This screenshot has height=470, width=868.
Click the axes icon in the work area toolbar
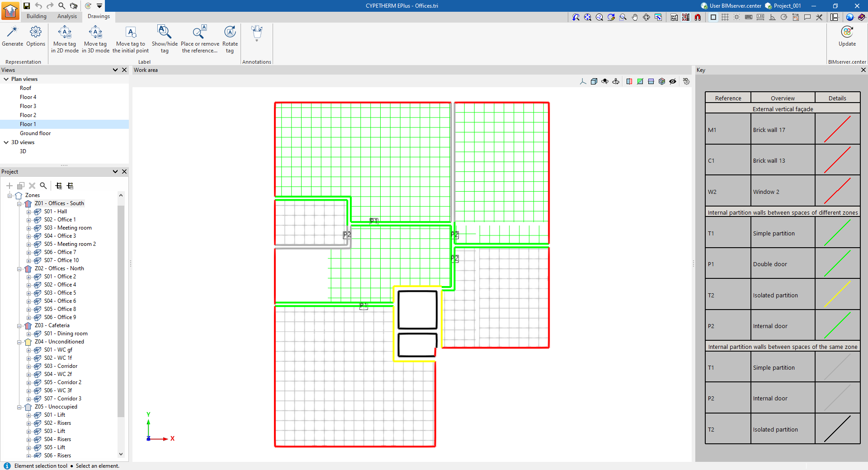(x=583, y=81)
